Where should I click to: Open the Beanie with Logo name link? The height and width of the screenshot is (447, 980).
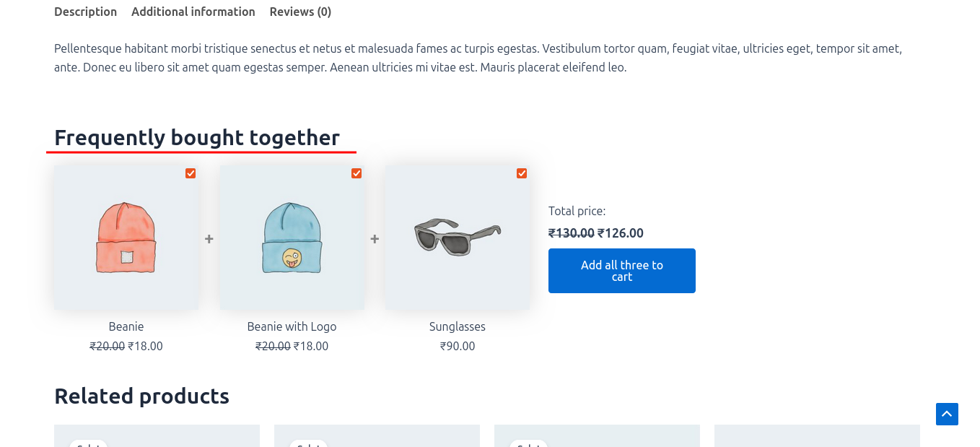[292, 326]
